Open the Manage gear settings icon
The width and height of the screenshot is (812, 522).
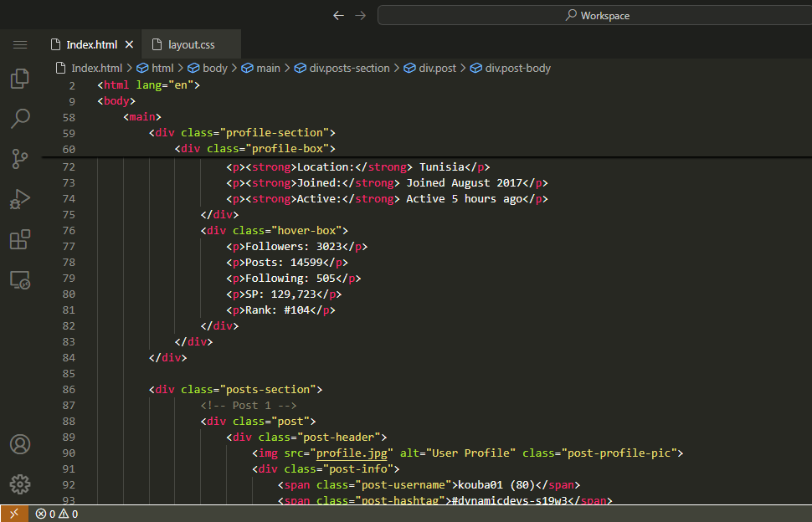click(x=20, y=484)
